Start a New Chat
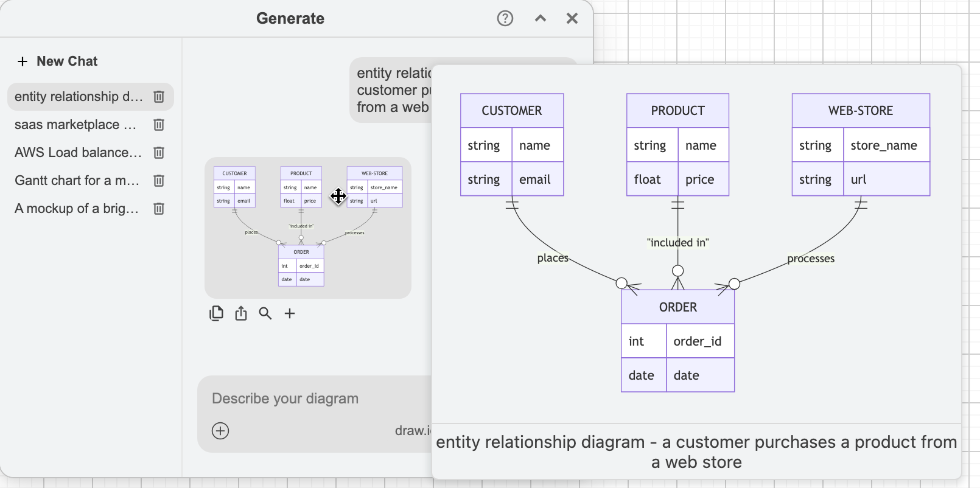Screen dimensions: 980x488 pyautogui.click(x=58, y=61)
